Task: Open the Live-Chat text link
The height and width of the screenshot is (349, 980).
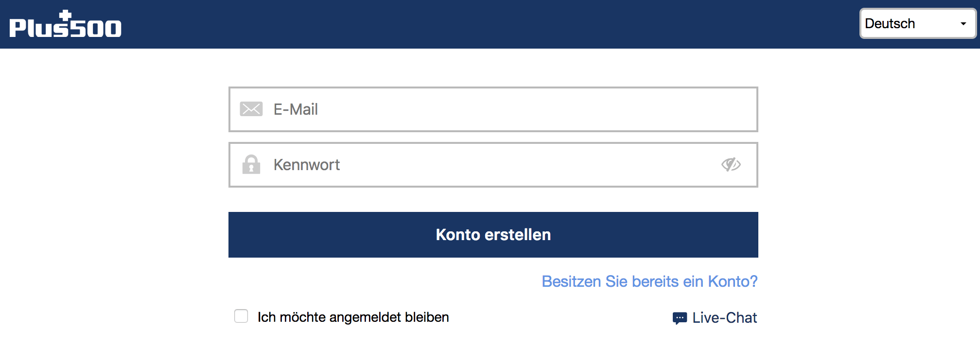Action: tap(724, 318)
